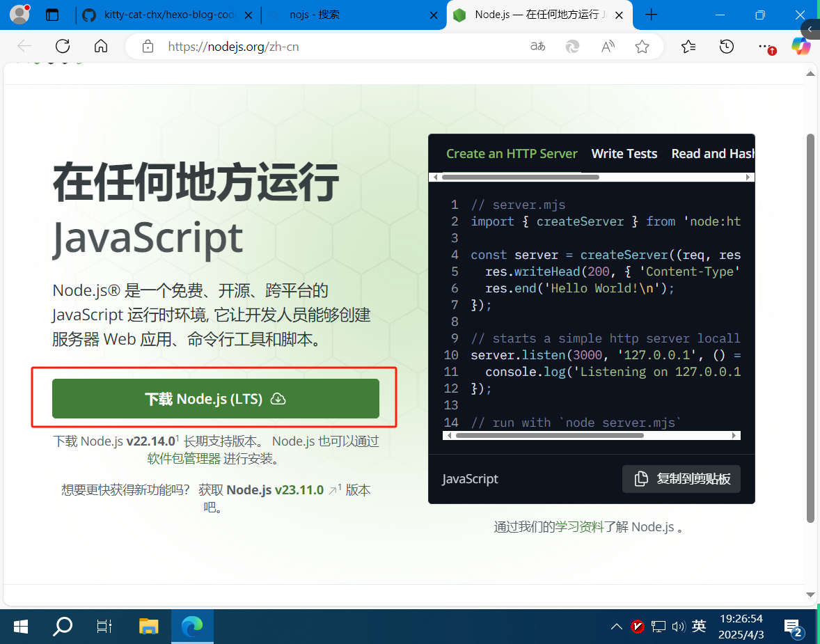The width and height of the screenshot is (820, 644).
Task: Click the Edge swirl icon in address bar
Action: (572, 47)
